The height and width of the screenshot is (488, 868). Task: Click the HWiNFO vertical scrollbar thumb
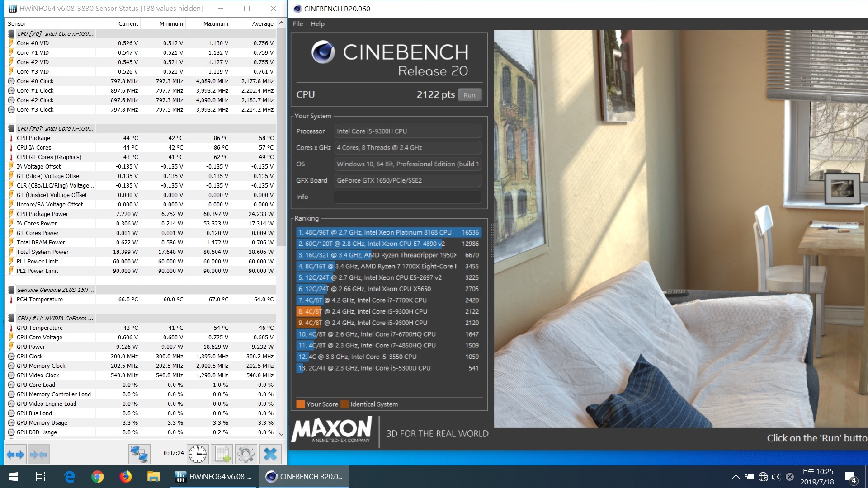click(281, 138)
